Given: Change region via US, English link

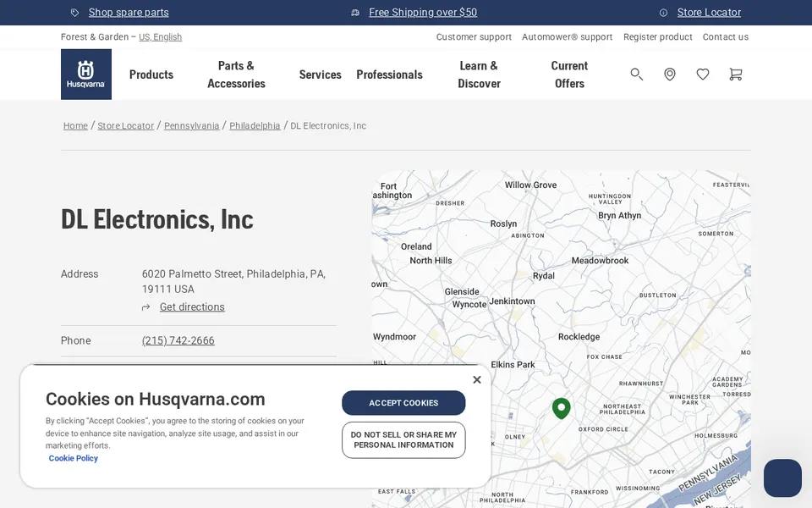Looking at the screenshot, I should (x=160, y=36).
